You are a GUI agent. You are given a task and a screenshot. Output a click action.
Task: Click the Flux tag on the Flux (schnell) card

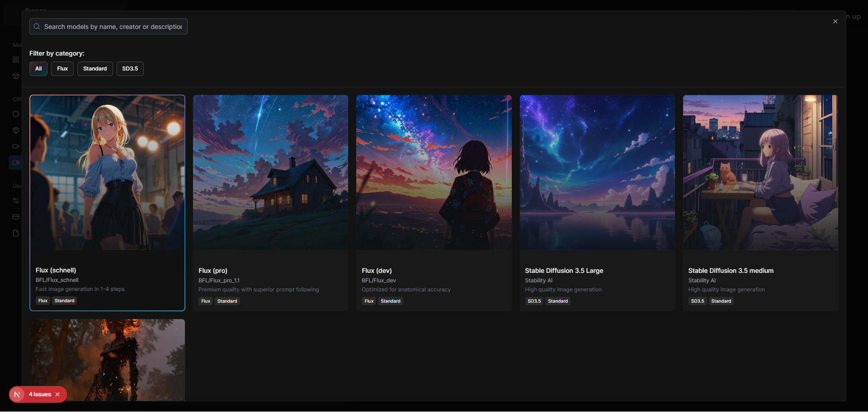43,301
